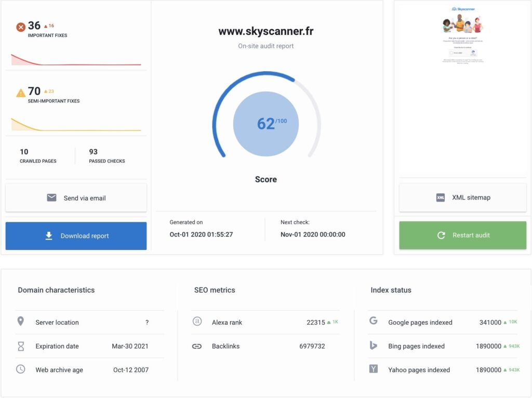532x398 pixels.
Task: Click the Backlinks chain link icon
Action: pyautogui.click(x=197, y=346)
